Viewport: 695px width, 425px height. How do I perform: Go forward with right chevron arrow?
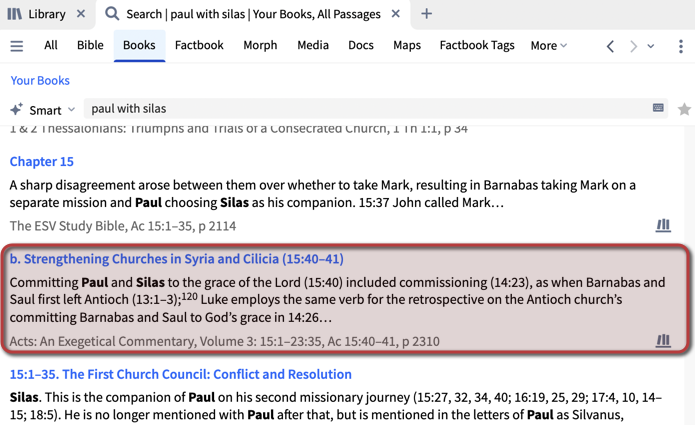point(634,46)
